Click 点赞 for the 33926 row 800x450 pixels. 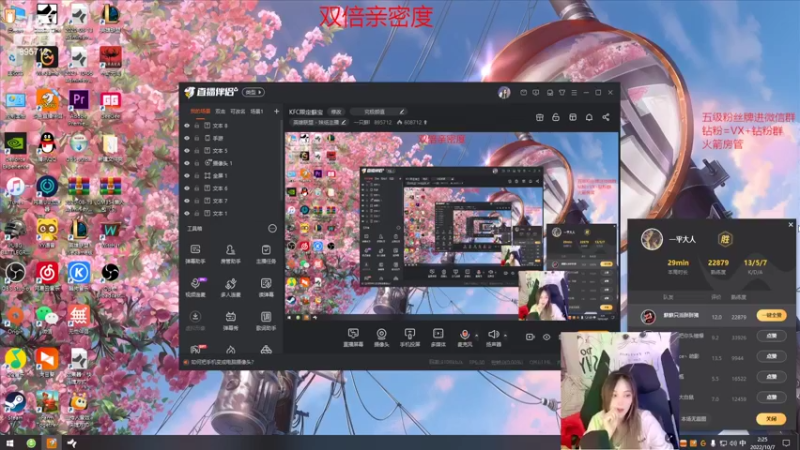[x=771, y=336]
